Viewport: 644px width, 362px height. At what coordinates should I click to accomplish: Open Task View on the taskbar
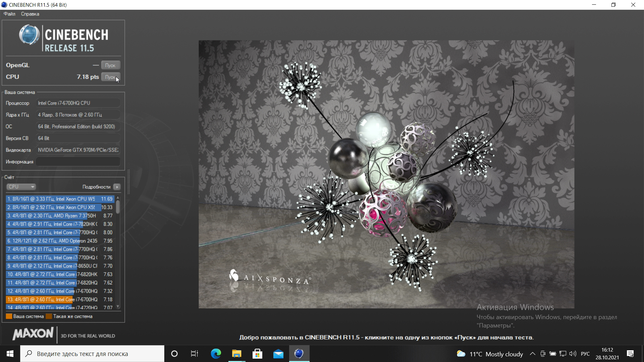195,354
